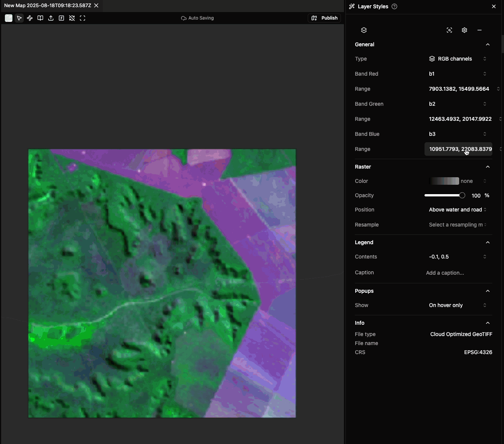Click zoom-to-layer icon in styles panel
This screenshot has height=444, width=504.
tap(449, 30)
